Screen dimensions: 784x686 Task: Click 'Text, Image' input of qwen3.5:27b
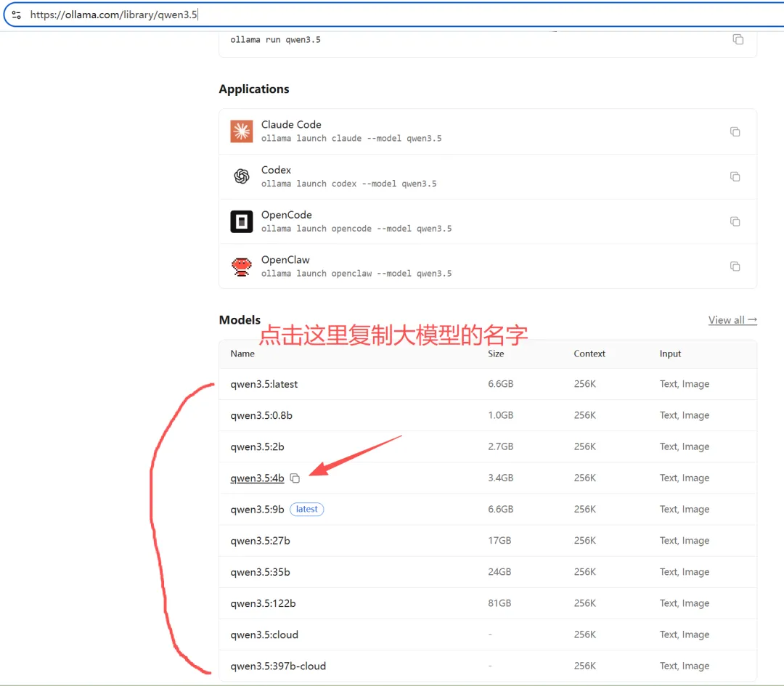tap(685, 541)
